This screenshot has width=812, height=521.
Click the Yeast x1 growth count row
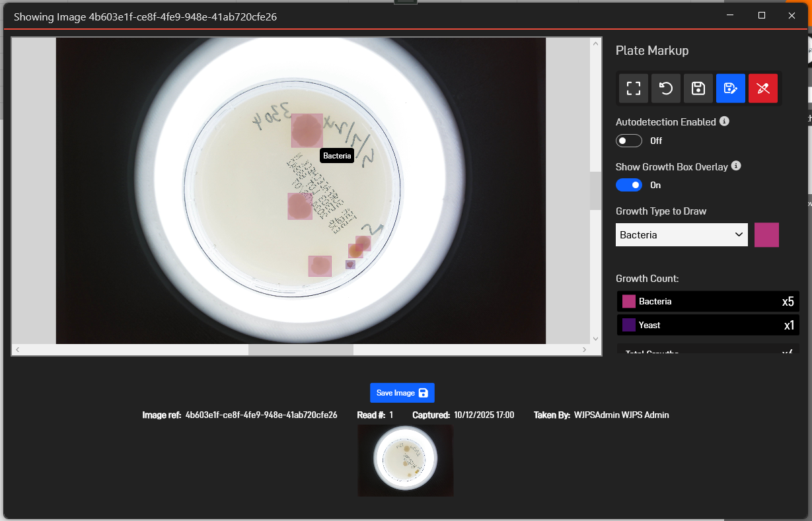(707, 324)
